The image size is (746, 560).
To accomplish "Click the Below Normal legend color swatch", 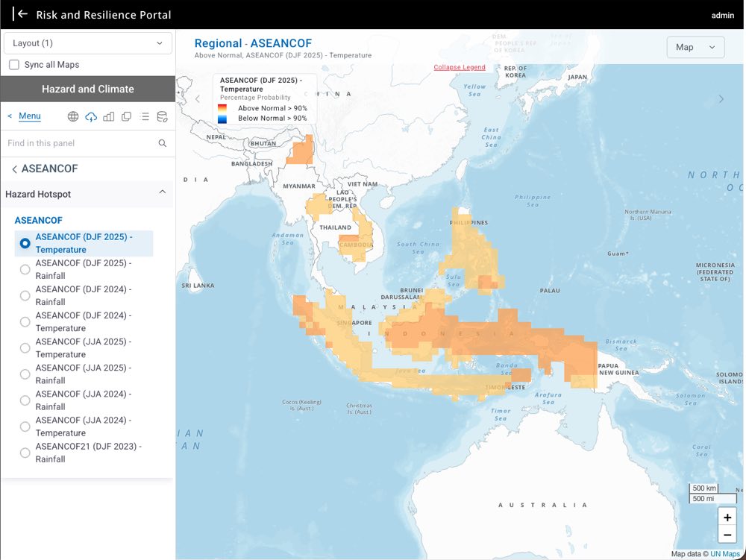I will pos(222,119).
